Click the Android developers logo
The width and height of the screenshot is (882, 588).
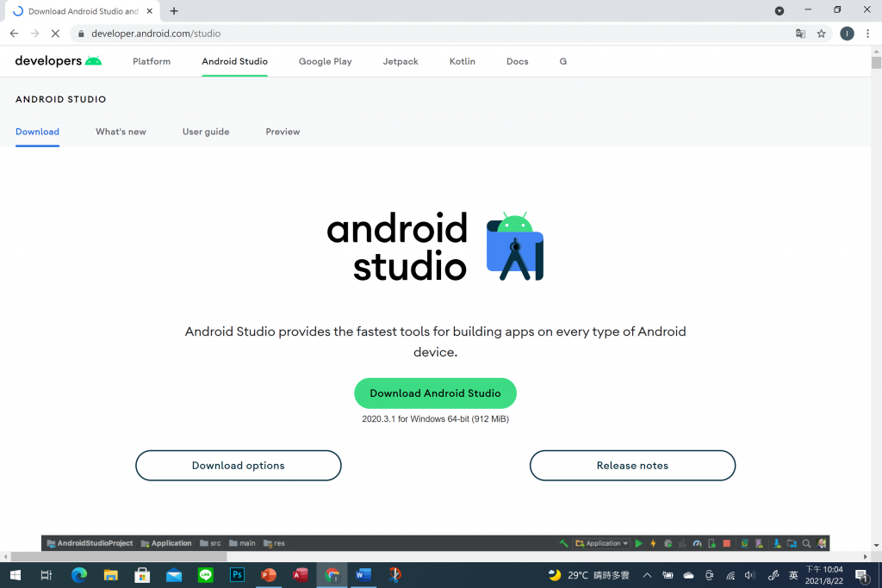click(x=59, y=61)
